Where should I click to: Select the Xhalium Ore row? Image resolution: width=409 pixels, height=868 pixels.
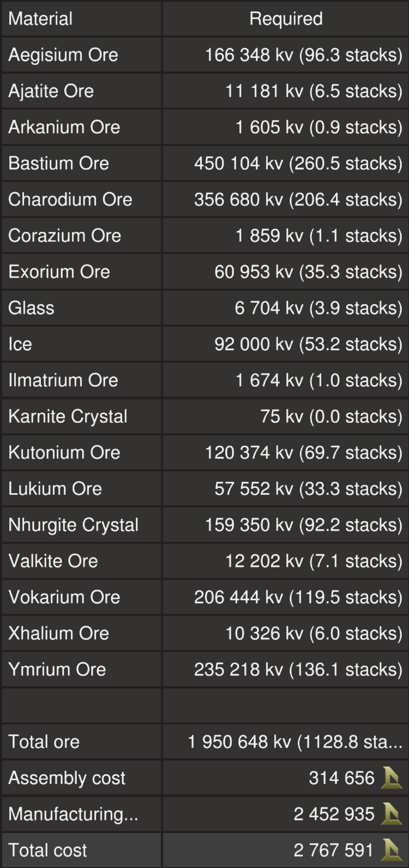point(59,633)
